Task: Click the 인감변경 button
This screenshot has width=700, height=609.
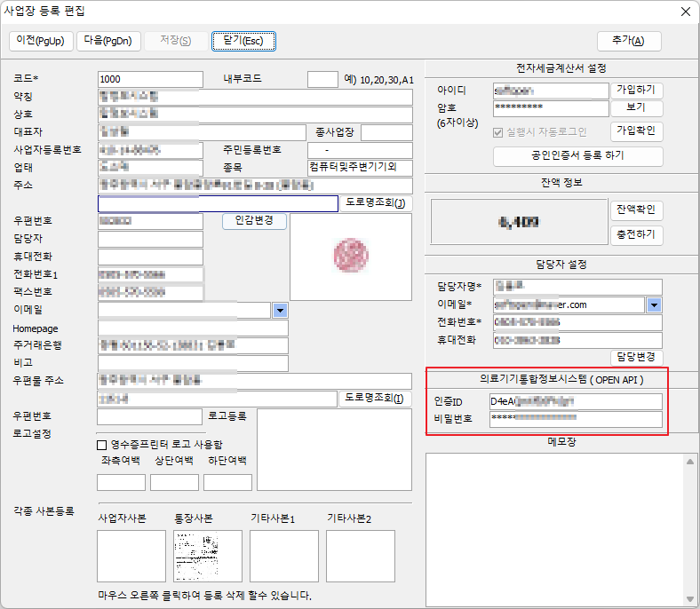Action: tap(254, 221)
